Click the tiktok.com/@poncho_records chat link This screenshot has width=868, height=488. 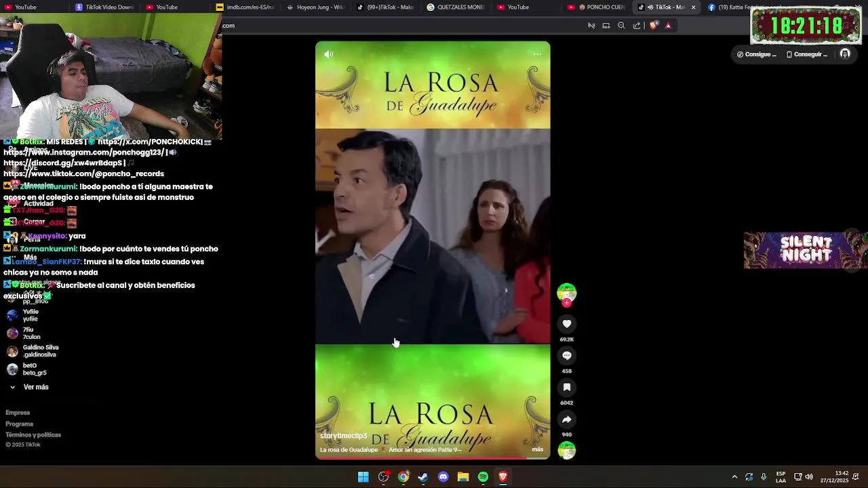tap(83, 174)
